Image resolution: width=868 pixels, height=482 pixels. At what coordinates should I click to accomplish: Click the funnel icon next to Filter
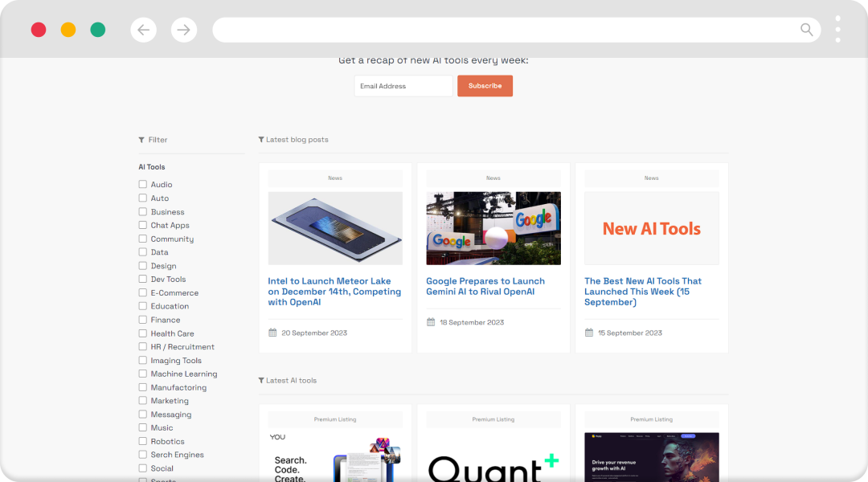[x=141, y=140]
